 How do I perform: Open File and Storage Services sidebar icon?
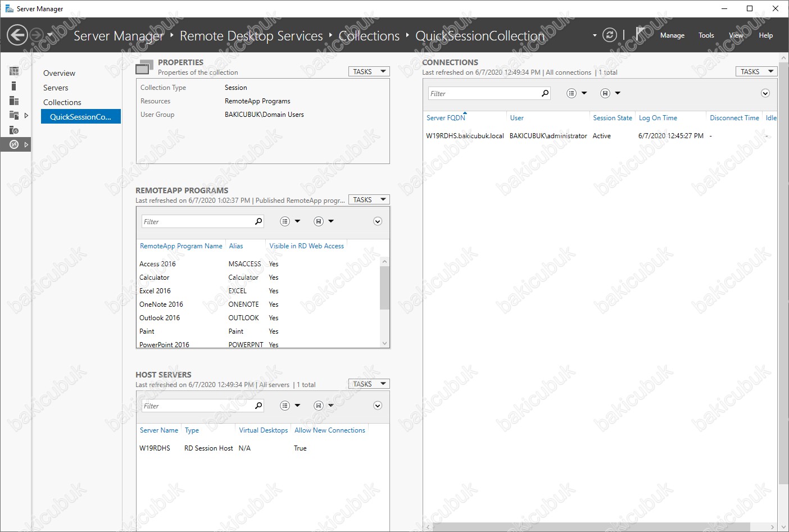point(14,115)
